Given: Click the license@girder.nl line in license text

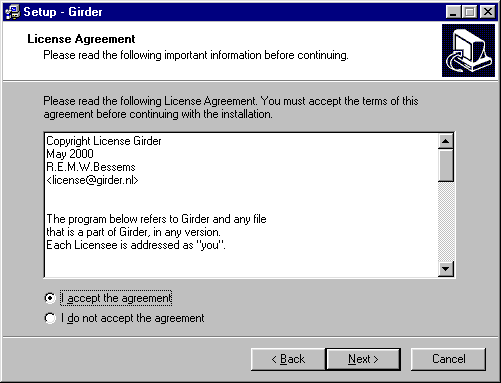Looking at the screenshot, I should (92, 180).
